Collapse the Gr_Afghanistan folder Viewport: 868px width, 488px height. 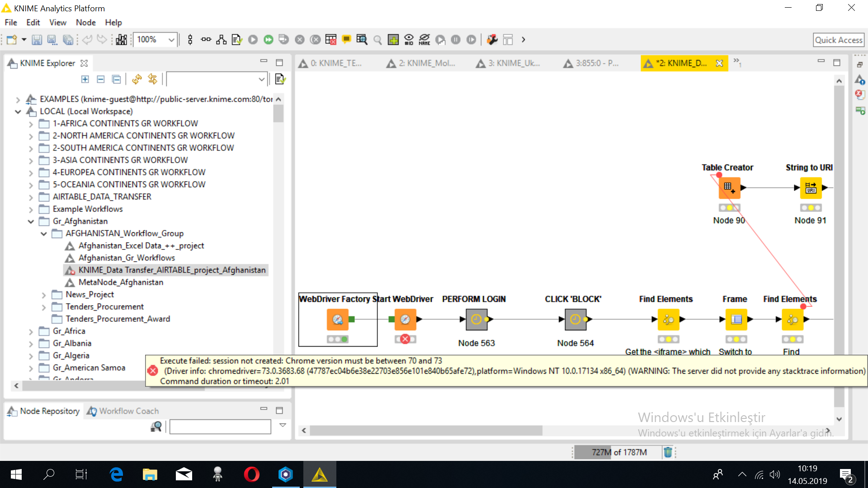[x=31, y=221]
